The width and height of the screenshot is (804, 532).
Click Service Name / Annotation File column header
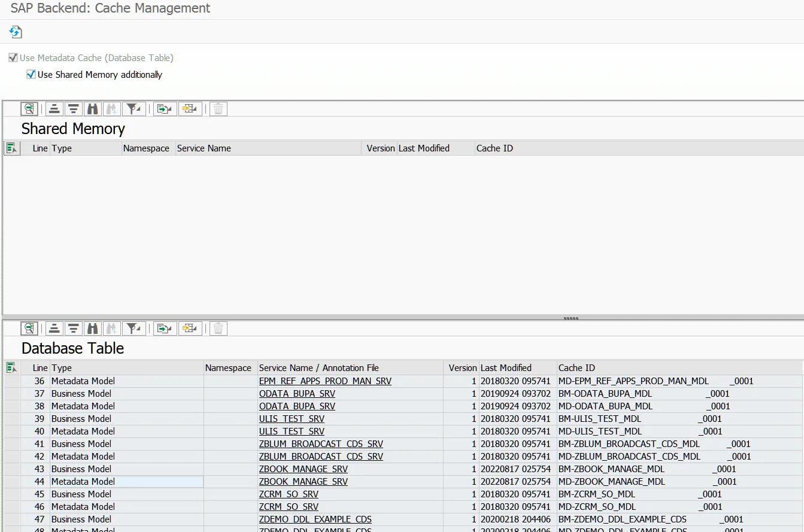tap(350, 368)
